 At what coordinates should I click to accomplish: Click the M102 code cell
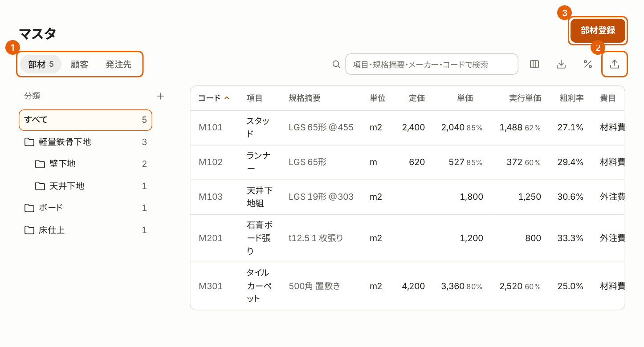(211, 162)
